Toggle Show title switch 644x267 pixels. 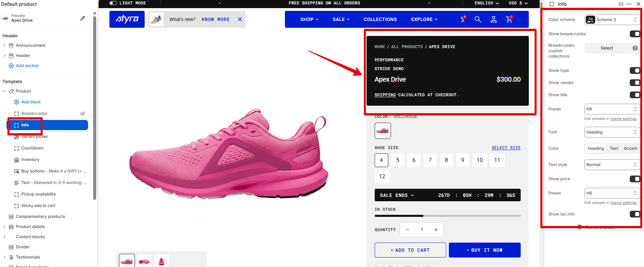coord(635,95)
